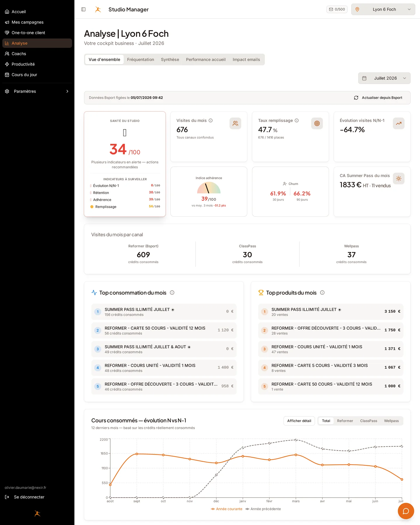Image resolution: width=420 pixels, height=525 pixels.
Task: Toggle Année précédente legend series
Action: pyautogui.click(x=263, y=509)
